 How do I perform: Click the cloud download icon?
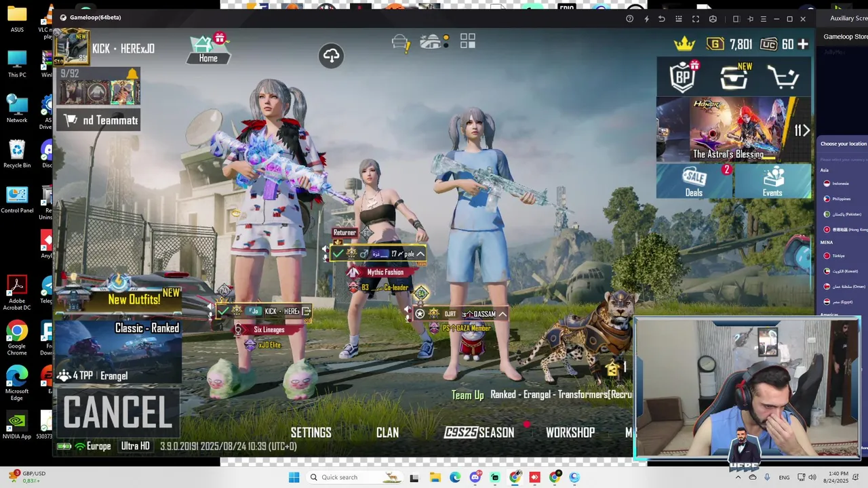click(332, 56)
